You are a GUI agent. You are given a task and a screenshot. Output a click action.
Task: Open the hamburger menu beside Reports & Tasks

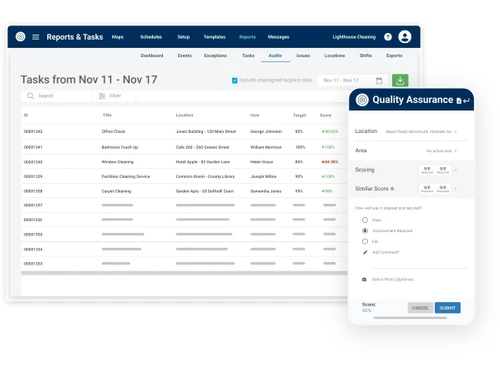click(36, 37)
